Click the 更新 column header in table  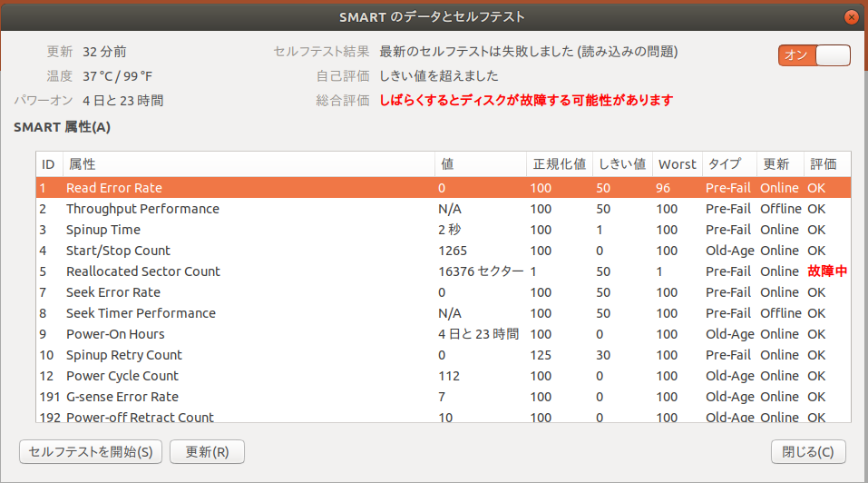tap(781, 164)
